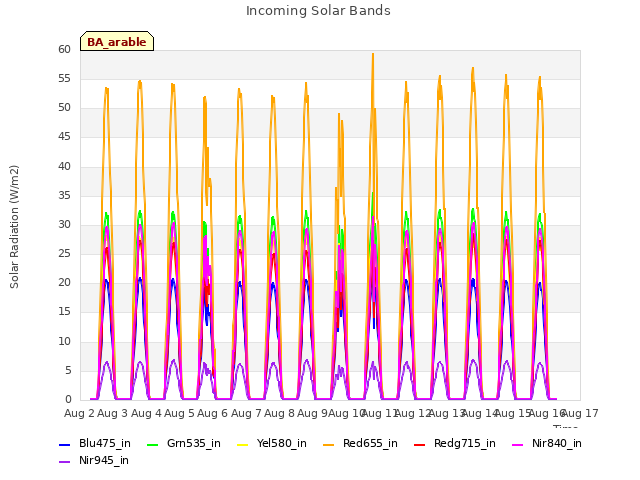This screenshot has width=640, height=480.
Task: Click the 0 y-axis tick label
Action: tap(68, 400)
